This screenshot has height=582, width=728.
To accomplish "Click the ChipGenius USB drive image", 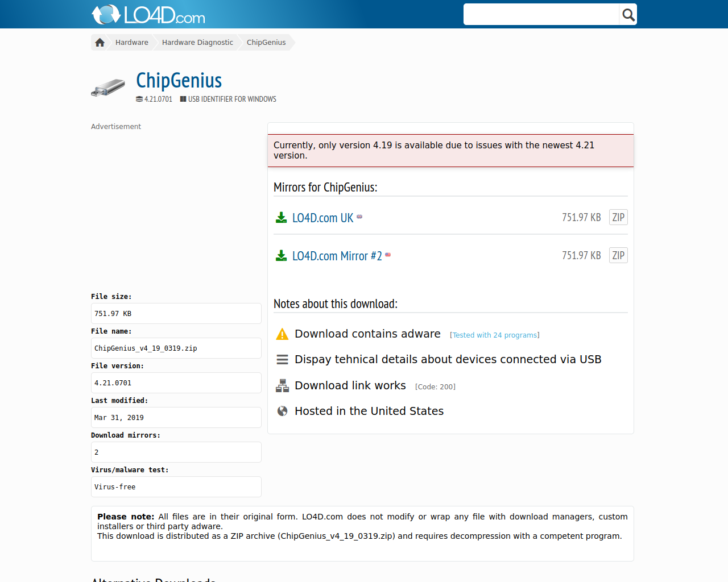I will [108, 88].
